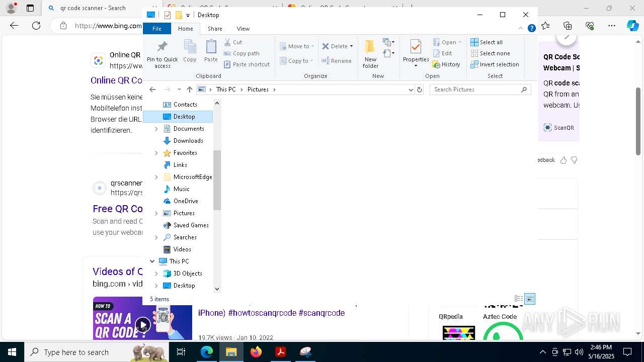Select OneDrive in navigation pane

coord(181,201)
